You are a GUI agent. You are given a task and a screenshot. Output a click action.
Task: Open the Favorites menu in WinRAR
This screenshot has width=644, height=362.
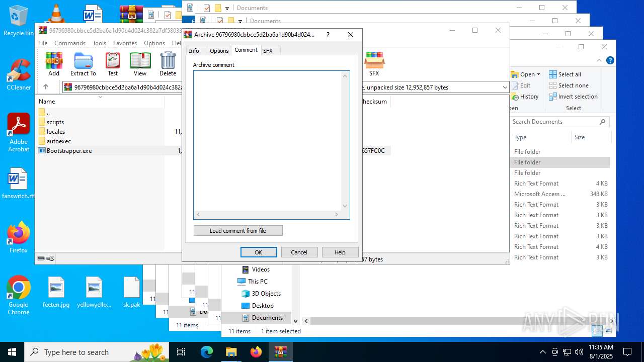point(125,43)
